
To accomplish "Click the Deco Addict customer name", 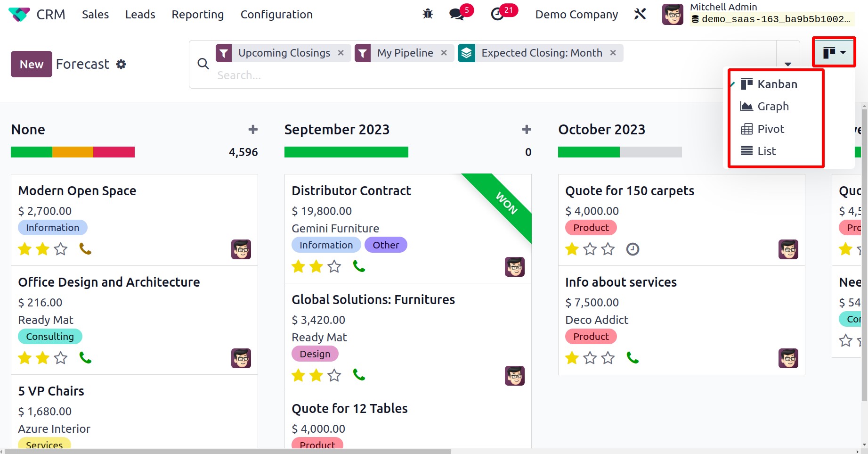I will pos(597,320).
